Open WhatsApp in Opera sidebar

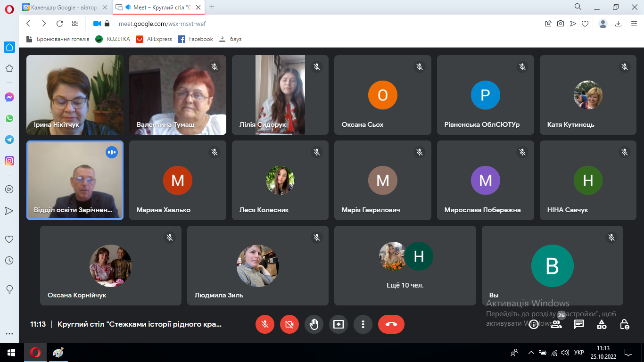click(x=9, y=118)
